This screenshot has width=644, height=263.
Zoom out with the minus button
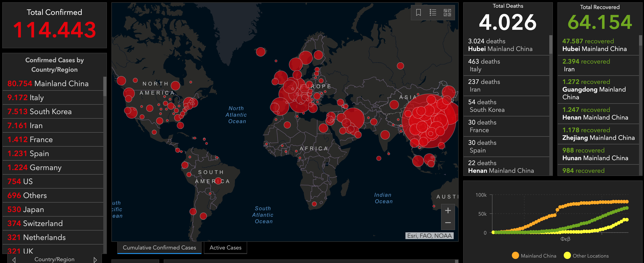(448, 223)
